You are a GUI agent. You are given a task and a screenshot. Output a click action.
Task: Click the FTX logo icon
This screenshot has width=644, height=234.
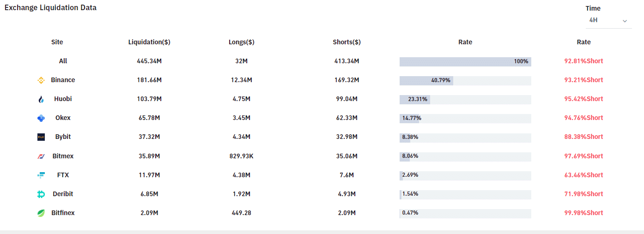coord(41,175)
